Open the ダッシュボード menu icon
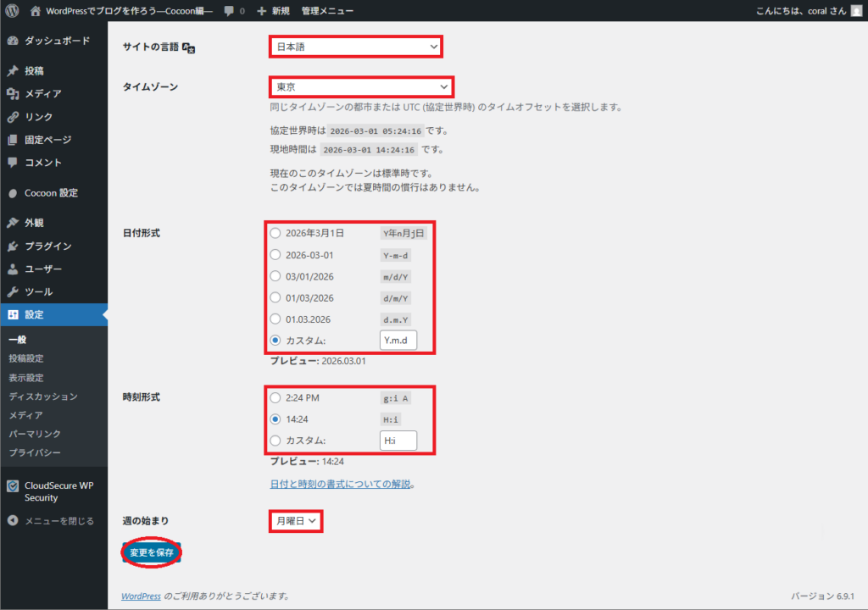868x610 pixels. (13, 41)
